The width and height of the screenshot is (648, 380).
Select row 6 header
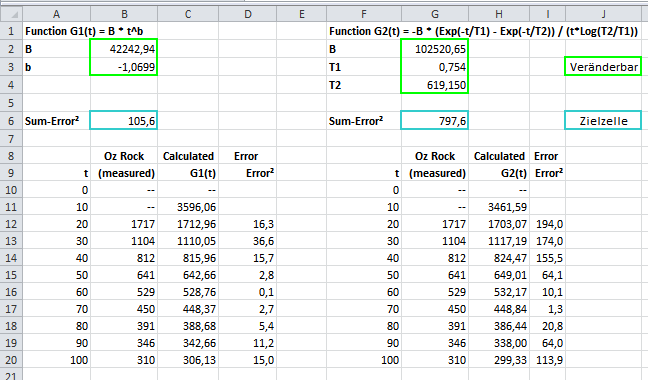click(x=11, y=121)
